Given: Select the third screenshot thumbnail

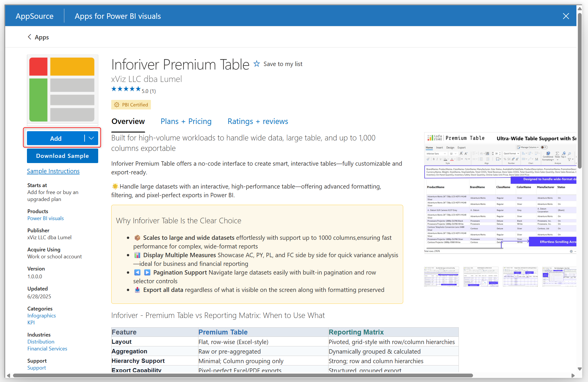Looking at the screenshot, I should [520, 277].
